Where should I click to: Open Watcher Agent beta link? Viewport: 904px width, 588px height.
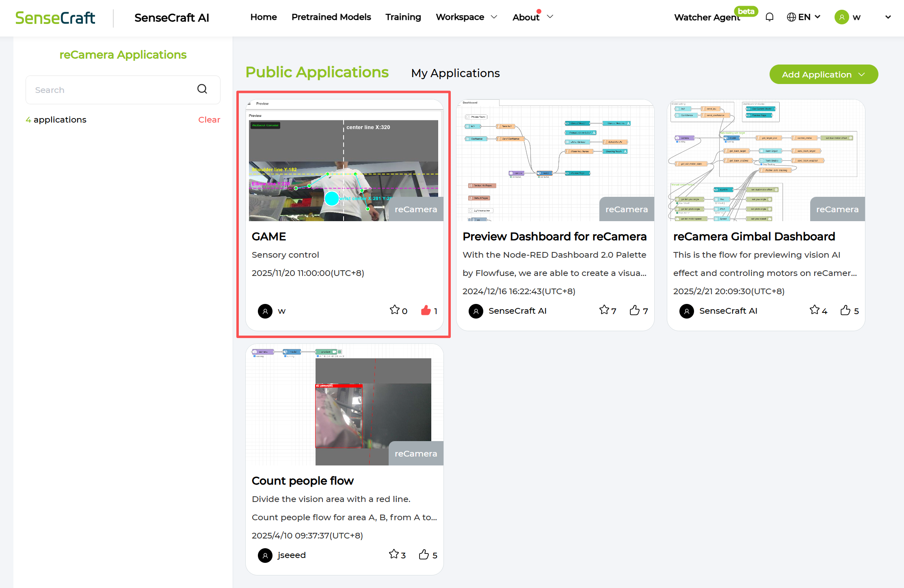[x=707, y=17]
